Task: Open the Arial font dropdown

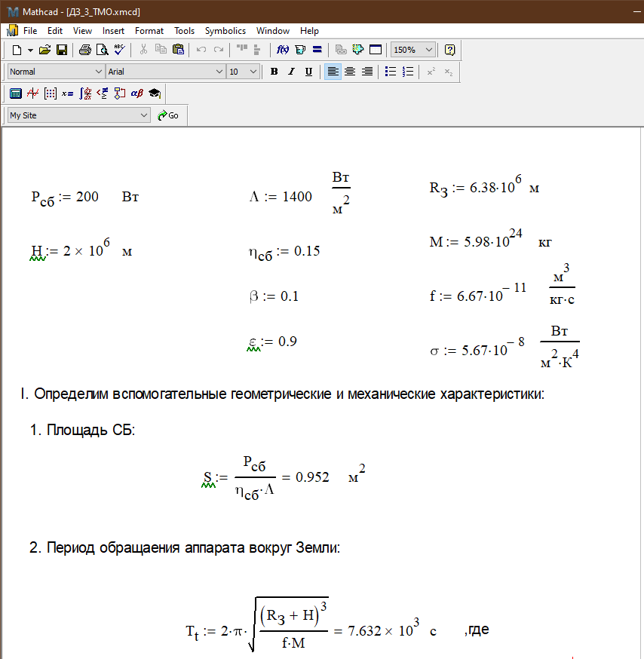Action: click(219, 72)
